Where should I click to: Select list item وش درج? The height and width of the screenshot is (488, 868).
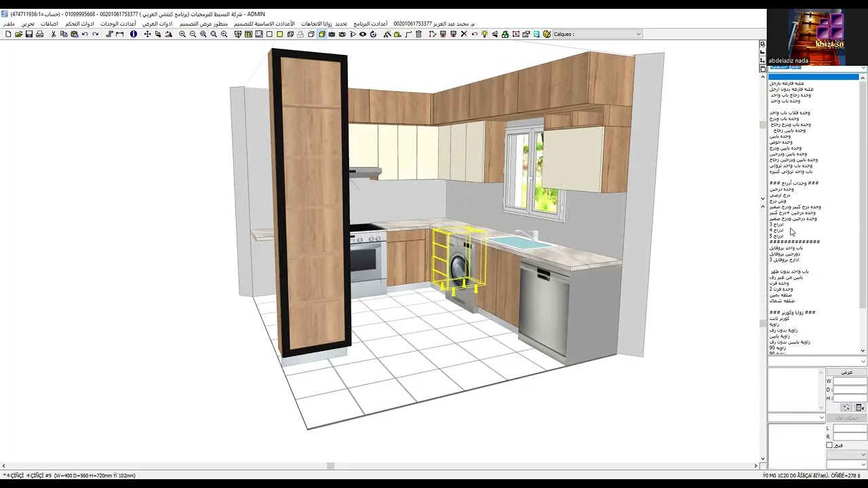[x=778, y=201]
